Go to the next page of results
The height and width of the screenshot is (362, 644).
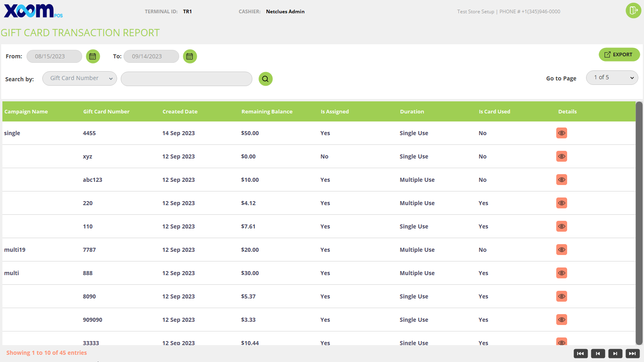point(615,354)
